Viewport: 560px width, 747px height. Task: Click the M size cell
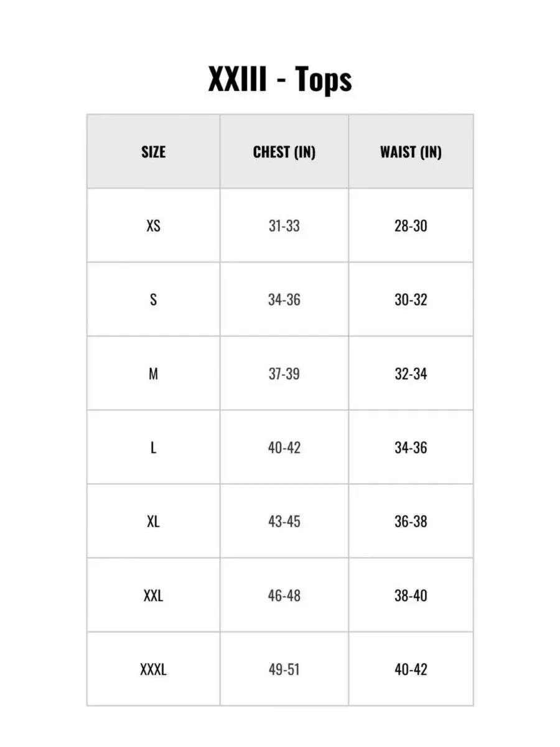tap(154, 374)
